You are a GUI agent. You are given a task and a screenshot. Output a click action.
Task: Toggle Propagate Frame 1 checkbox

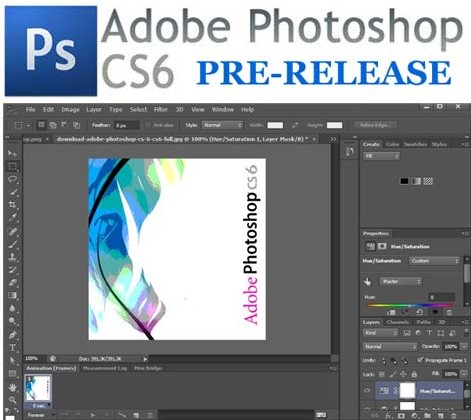(x=420, y=360)
